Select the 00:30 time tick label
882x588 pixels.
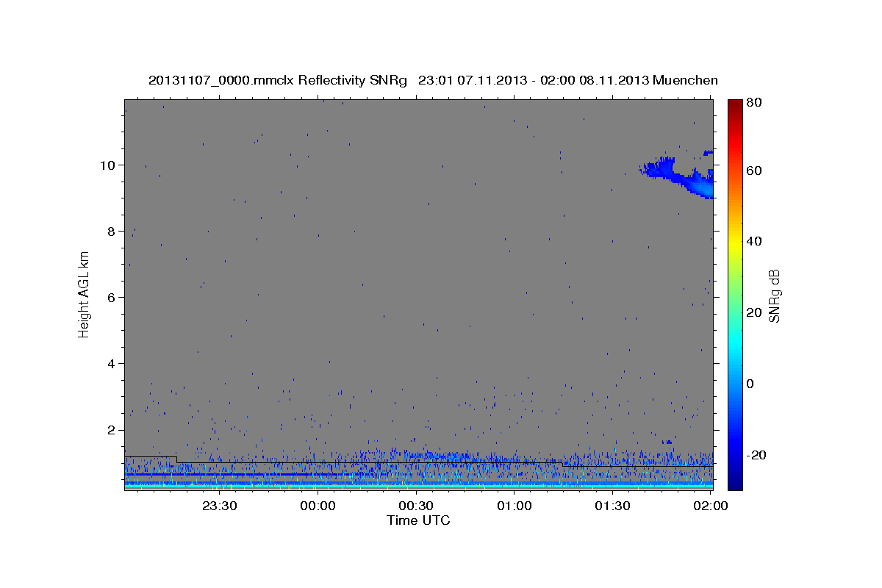[416, 506]
